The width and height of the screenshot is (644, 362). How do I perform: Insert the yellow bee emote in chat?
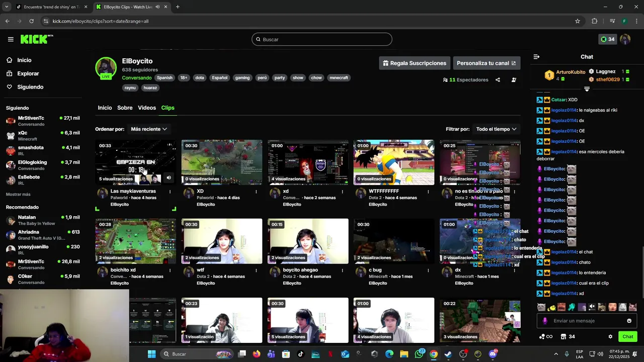click(551, 307)
